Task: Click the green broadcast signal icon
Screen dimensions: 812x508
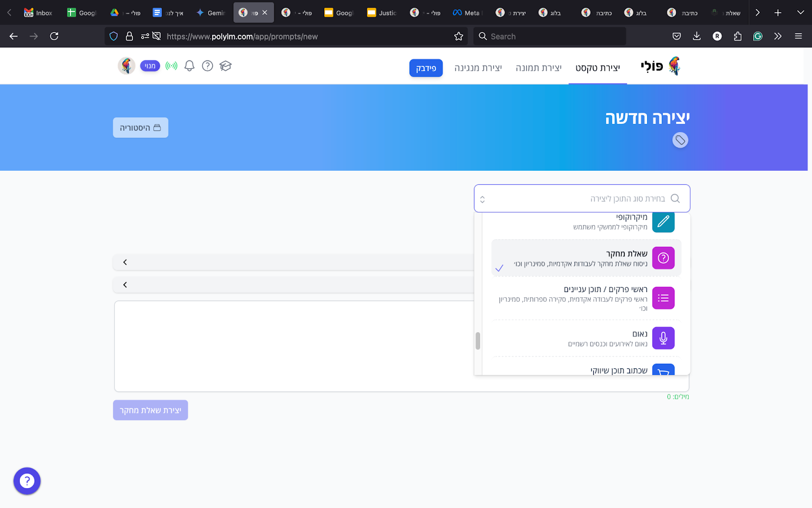Action: (172, 66)
